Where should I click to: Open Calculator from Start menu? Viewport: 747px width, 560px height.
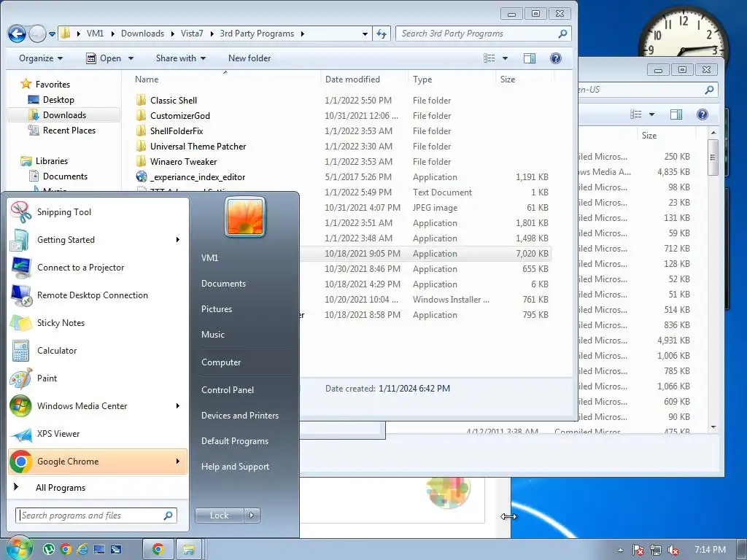click(97, 351)
